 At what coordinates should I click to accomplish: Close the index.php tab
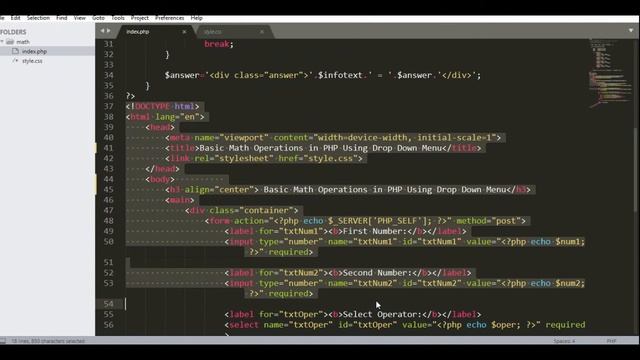(x=184, y=31)
